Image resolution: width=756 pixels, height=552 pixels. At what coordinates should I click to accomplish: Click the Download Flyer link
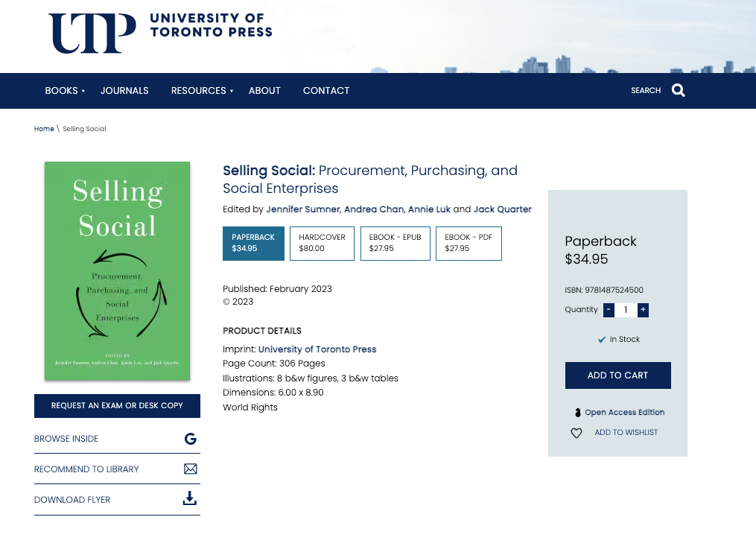point(72,500)
